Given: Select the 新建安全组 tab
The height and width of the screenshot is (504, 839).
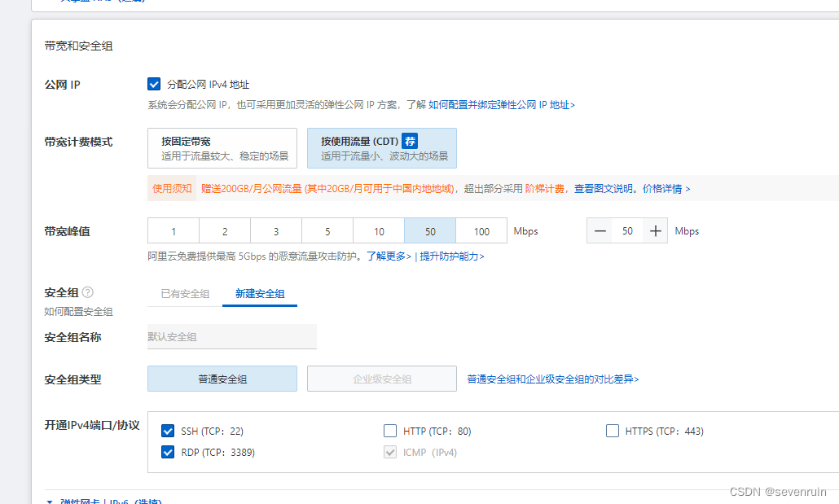Looking at the screenshot, I should (x=259, y=294).
